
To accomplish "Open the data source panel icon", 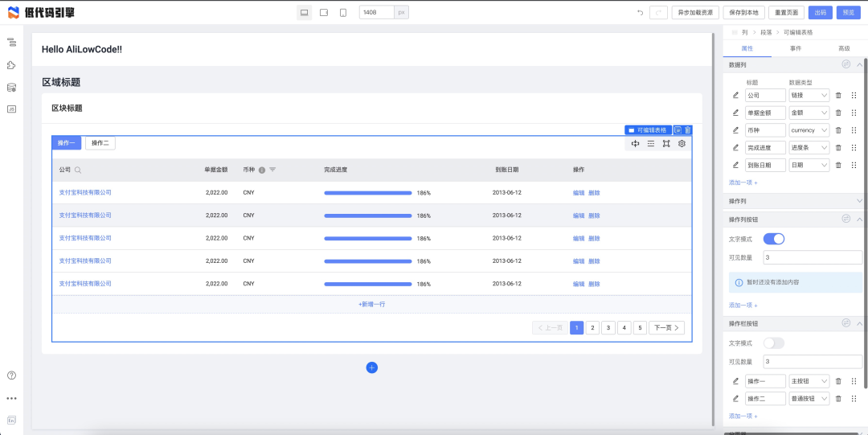I will click(11, 87).
